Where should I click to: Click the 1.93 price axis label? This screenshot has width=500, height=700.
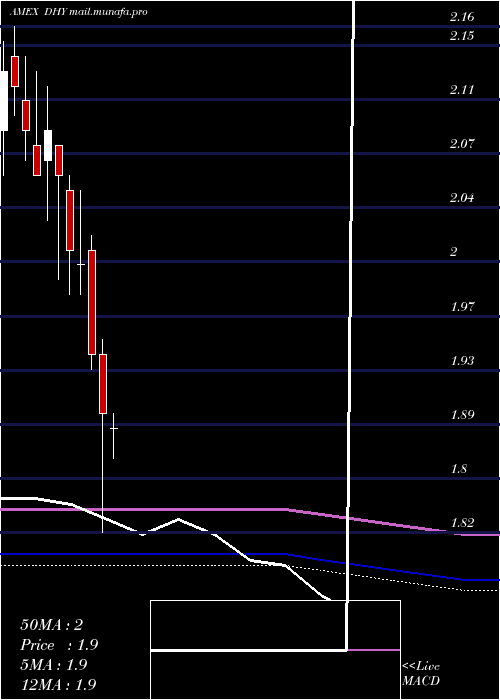click(x=462, y=361)
